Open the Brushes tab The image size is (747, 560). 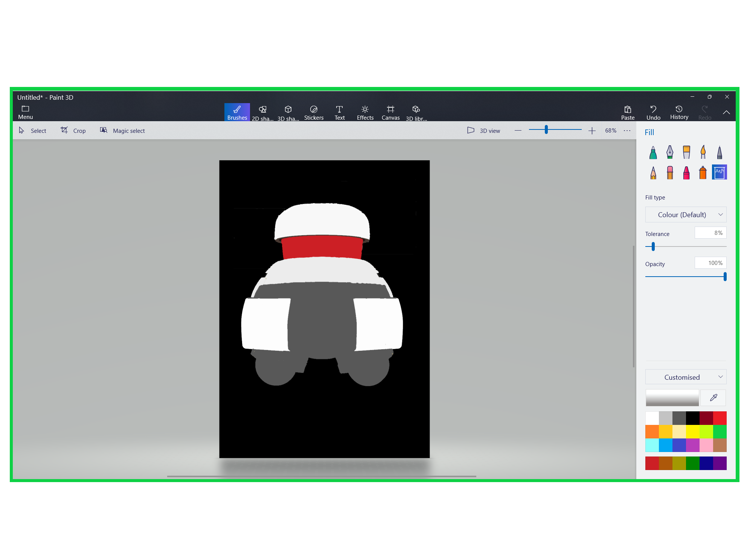[x=237, y=112]
